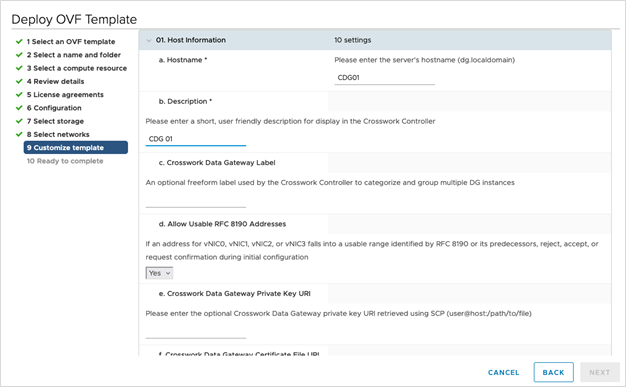The image size is (626, 387).
Task: Click the hostname hint text mentioning dg.localdomain
Action: coord(425,60)
